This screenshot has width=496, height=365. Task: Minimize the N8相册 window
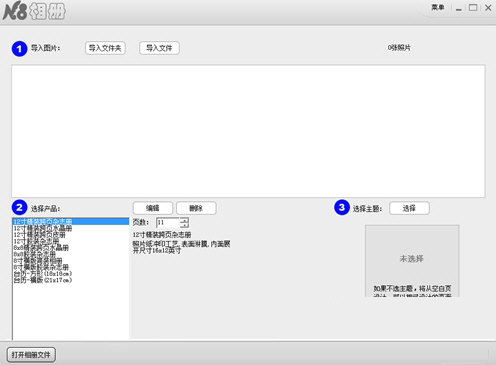pos(459,8)
